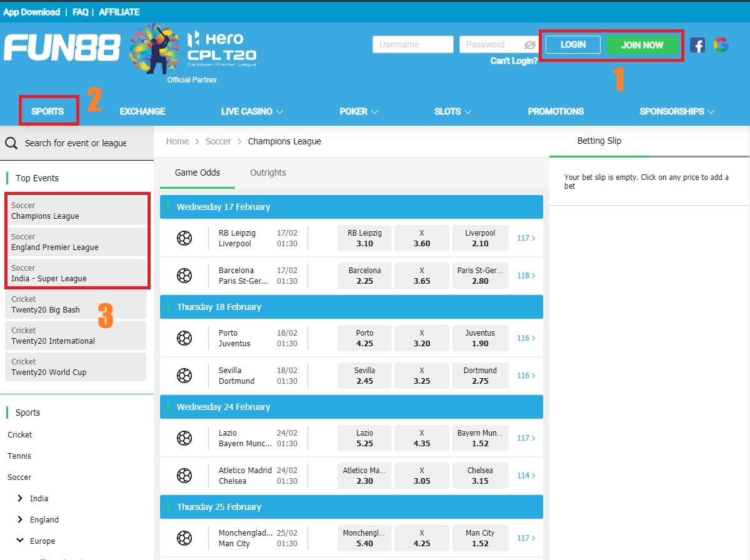
Task: Bet on Bayern Munich at 1.52
Action: (x=480, y=438)
